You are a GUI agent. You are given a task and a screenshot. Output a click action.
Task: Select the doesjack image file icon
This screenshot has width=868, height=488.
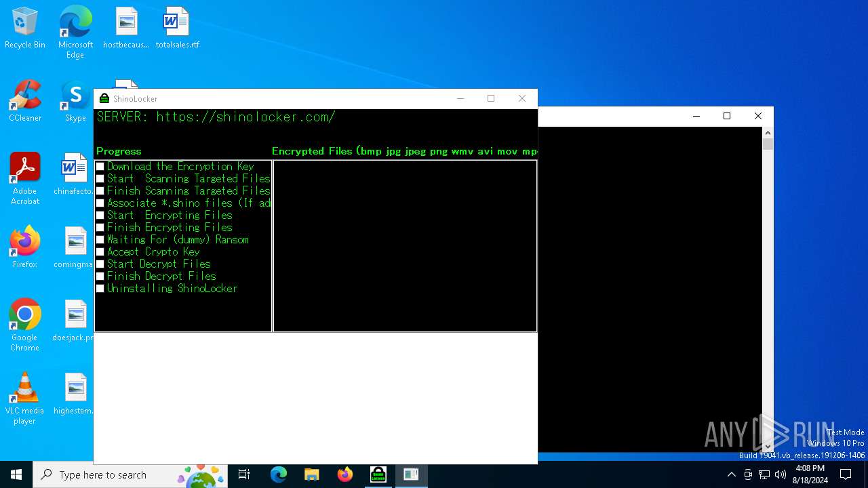74,321
